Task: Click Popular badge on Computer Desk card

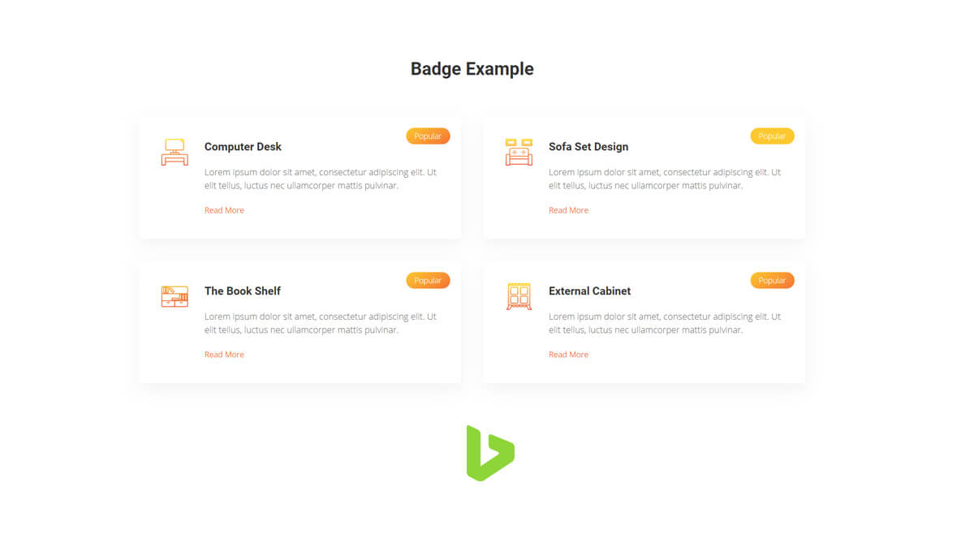Action: 428,136
